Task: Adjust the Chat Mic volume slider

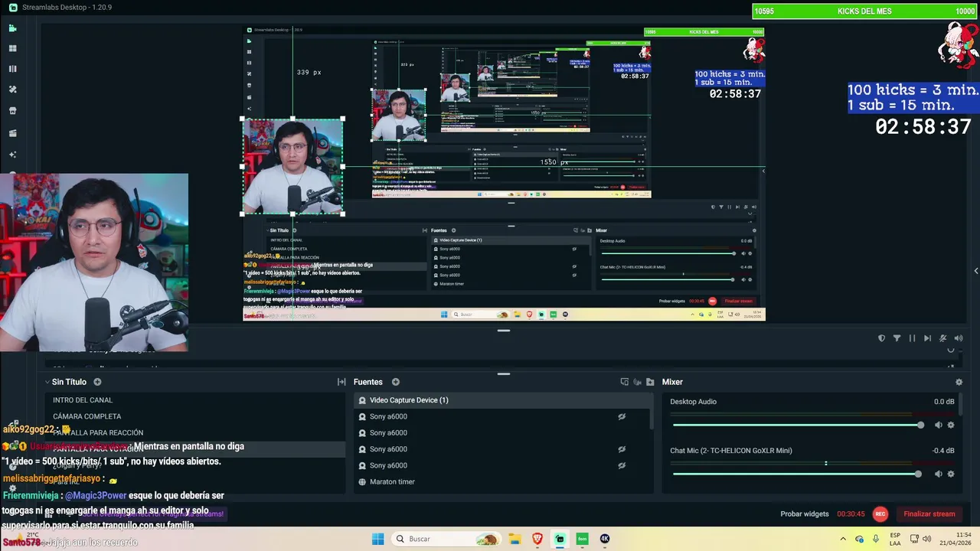Action: click(797, 474)
